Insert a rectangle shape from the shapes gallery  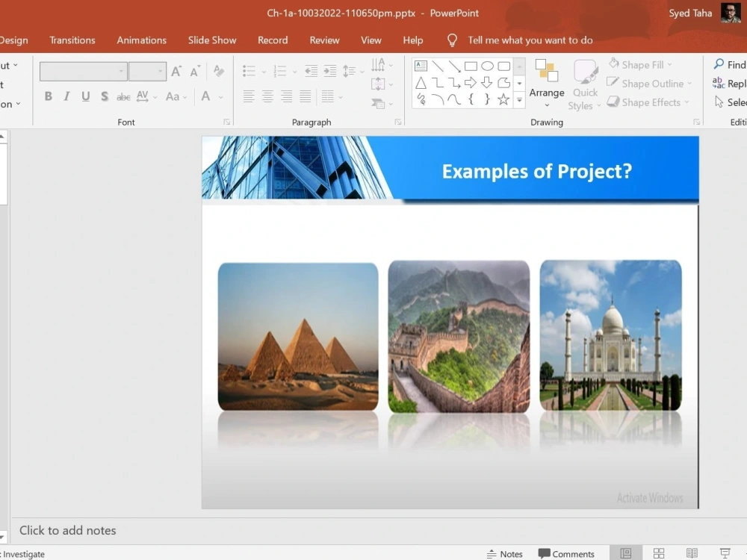[471, 66]
